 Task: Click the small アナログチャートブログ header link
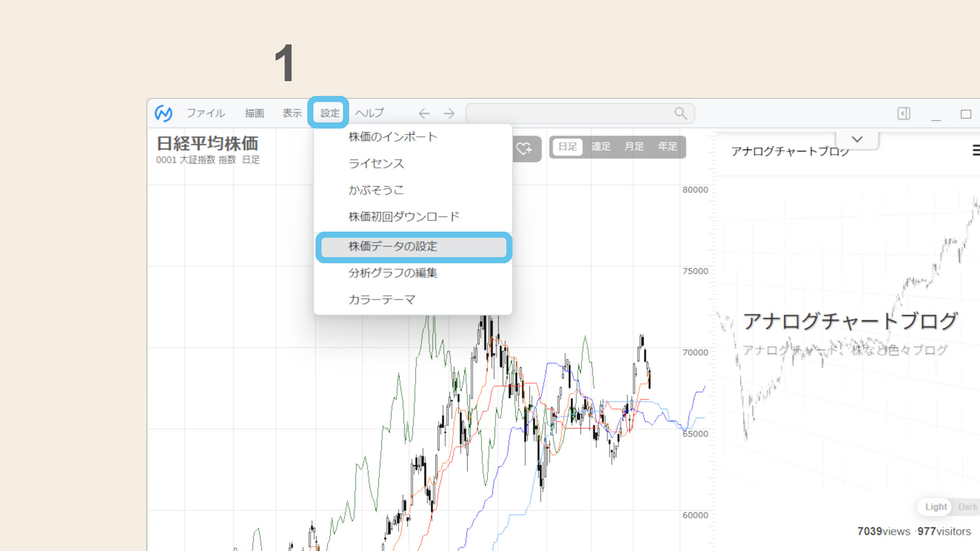click(x=790, y=151)
